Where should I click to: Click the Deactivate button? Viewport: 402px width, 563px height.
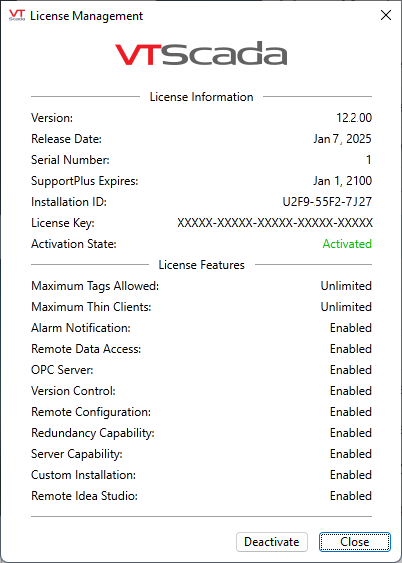coord(272,542)
